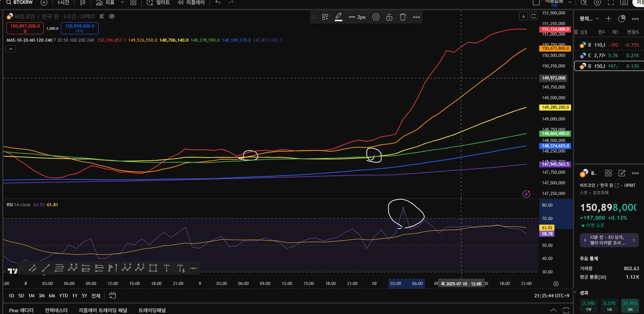Viewport: 644px width, 314px height.
Task: Click the red 셀 sell price button
Action: coord(25,28)
